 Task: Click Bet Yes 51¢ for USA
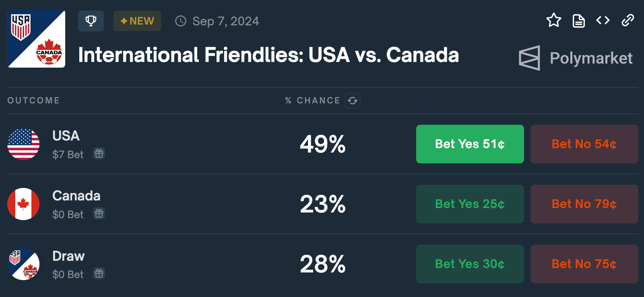[470, 144]
